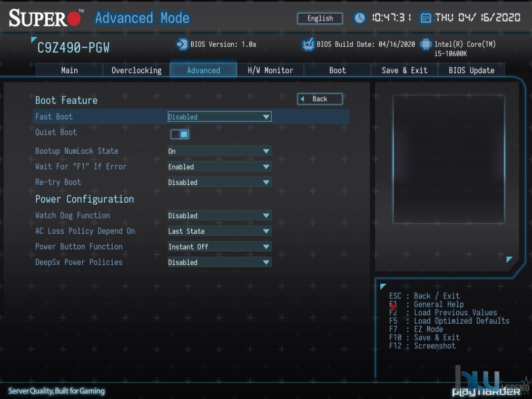Click the Advanced Mode title
The width and height of the screenshot is (532, 399).
coord(142,18)
